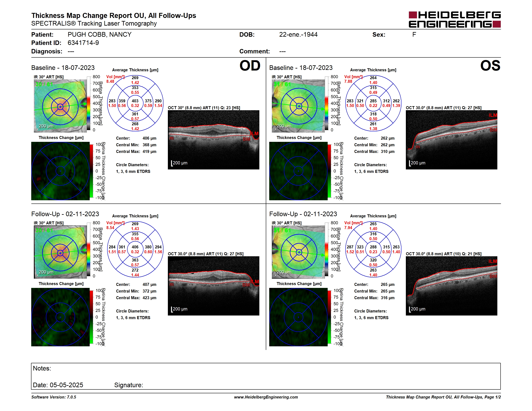The image size is (532, 411).
Task: Select 'Central Min: 372 µm' line
Action: click(136, 291)
